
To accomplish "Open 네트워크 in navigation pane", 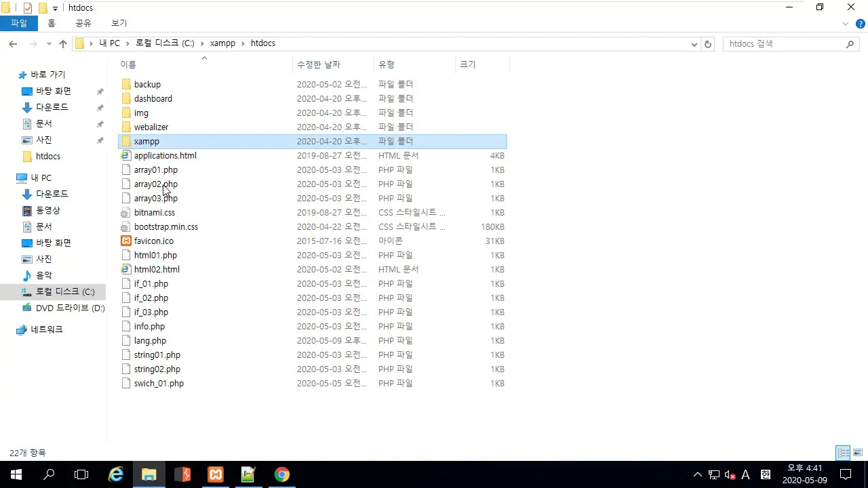I will [x=46, y=329].
